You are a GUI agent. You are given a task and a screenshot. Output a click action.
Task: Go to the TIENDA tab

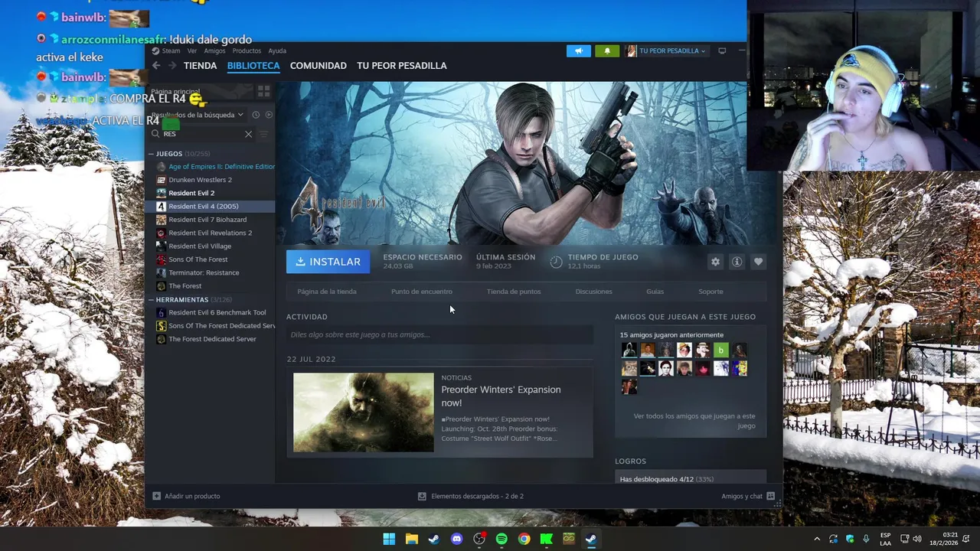(201, 66)
